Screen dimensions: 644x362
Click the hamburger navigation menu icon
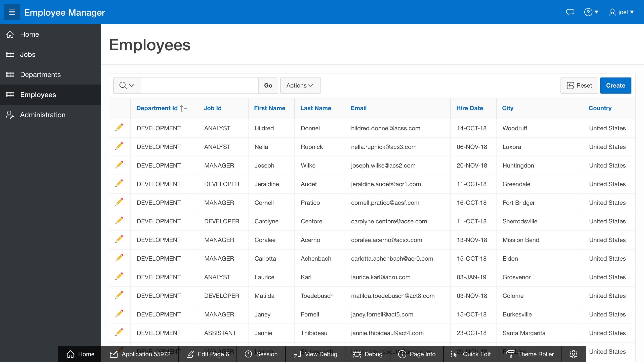(x=12, y=12)
